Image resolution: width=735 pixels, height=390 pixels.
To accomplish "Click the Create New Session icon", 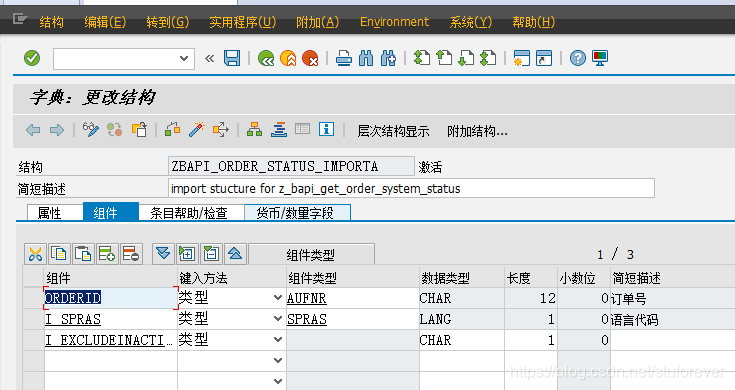I will coord(521,59).
